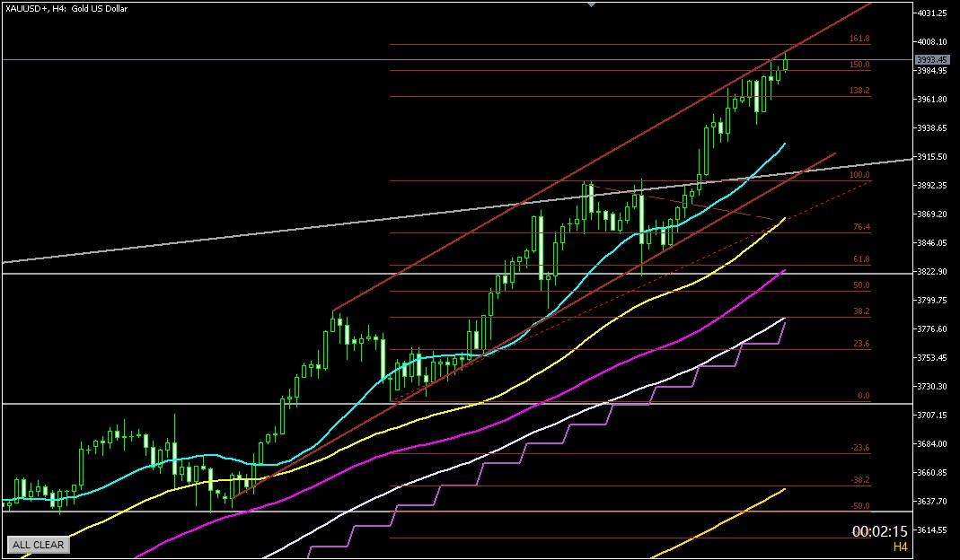This screenshot has width=960, height=560.
Task: Click the 76.4 Fibonacci level label
Action: click(861, 228)
